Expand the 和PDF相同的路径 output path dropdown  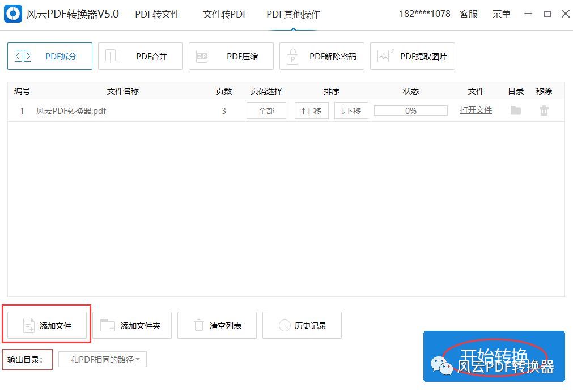[x=102, y=359]
